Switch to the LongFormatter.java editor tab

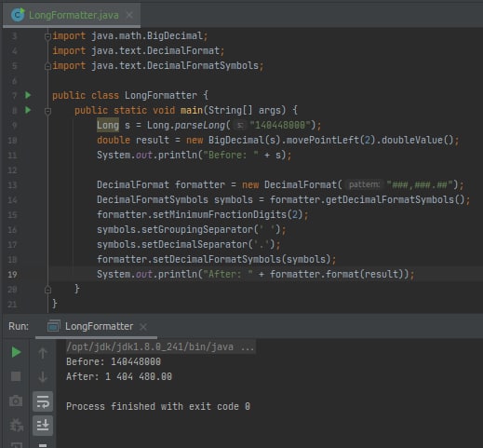74,15
